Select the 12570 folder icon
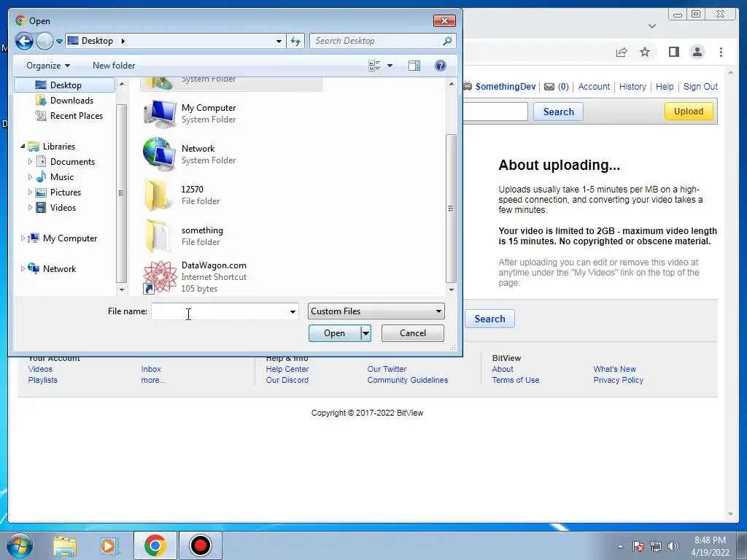The height and width of the screenshot is (560, 747). tap(158, 195)
